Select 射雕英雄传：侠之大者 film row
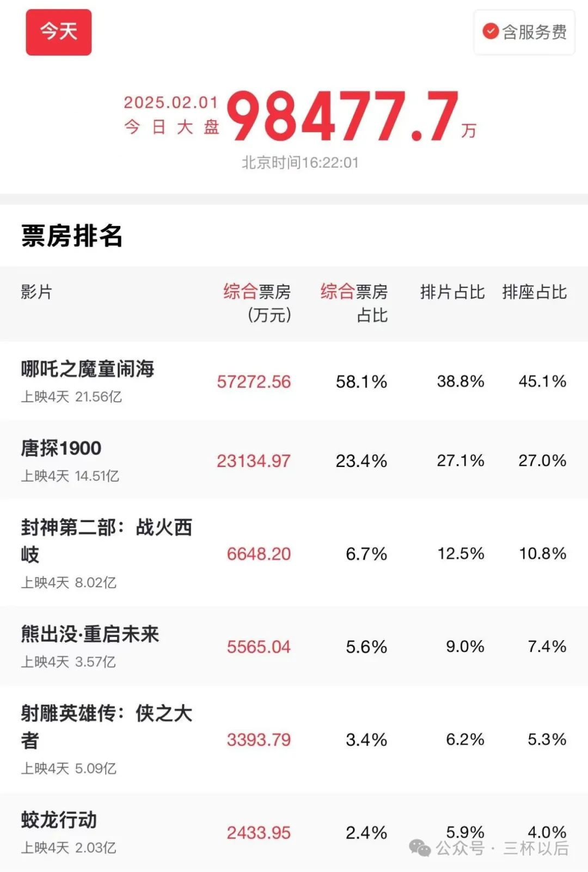 [294, 739]
